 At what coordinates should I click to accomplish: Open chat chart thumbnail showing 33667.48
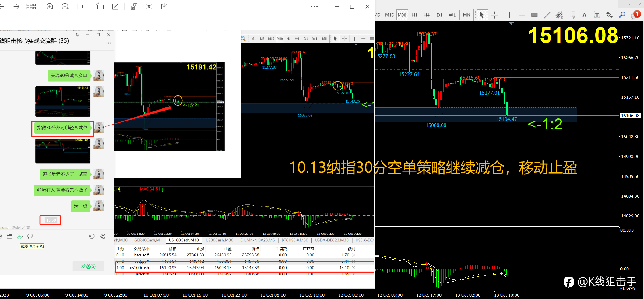point(63,151)
